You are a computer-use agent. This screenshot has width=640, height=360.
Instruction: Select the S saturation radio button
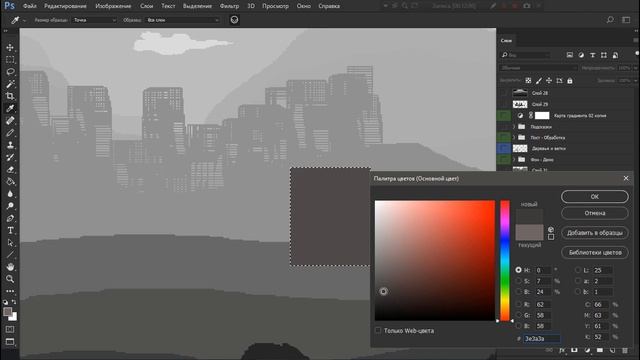(x=518, y=281)
